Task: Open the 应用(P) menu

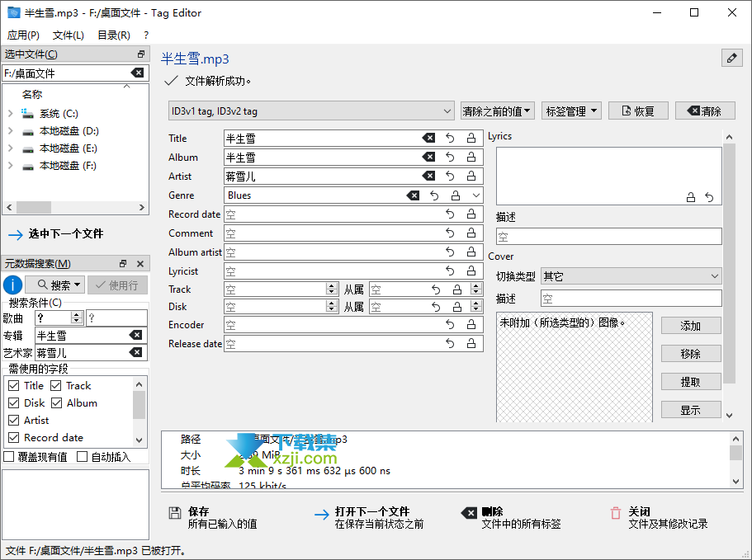Action: tap(24, 35)
